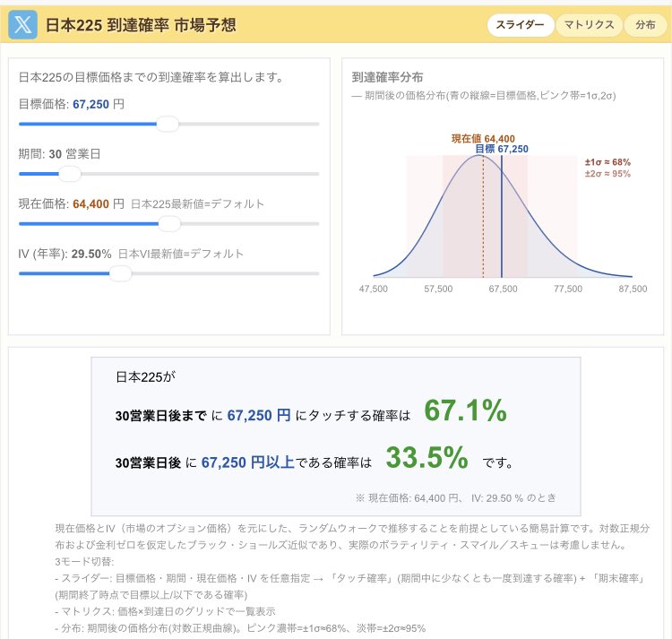Click the 期間 slider handle
The height and width of the screenshot is (639, 672).
69,174
